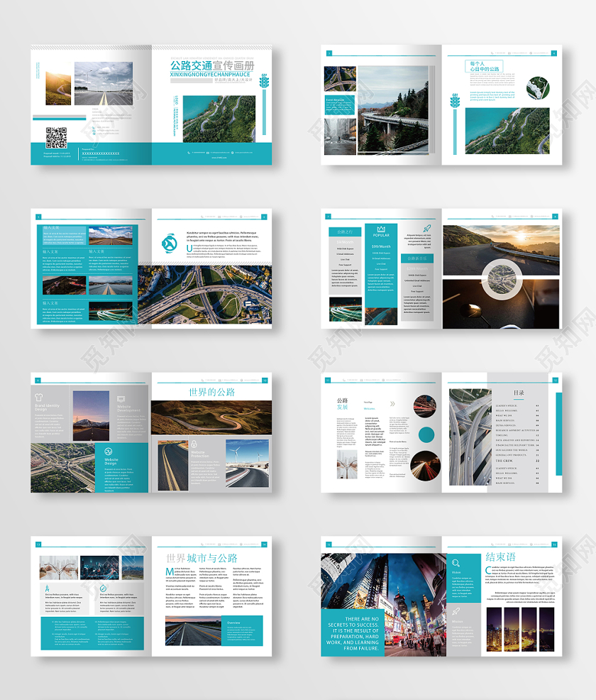Click the traffic light icon on the cover
The image size is (596, 700).
point(265,82)
